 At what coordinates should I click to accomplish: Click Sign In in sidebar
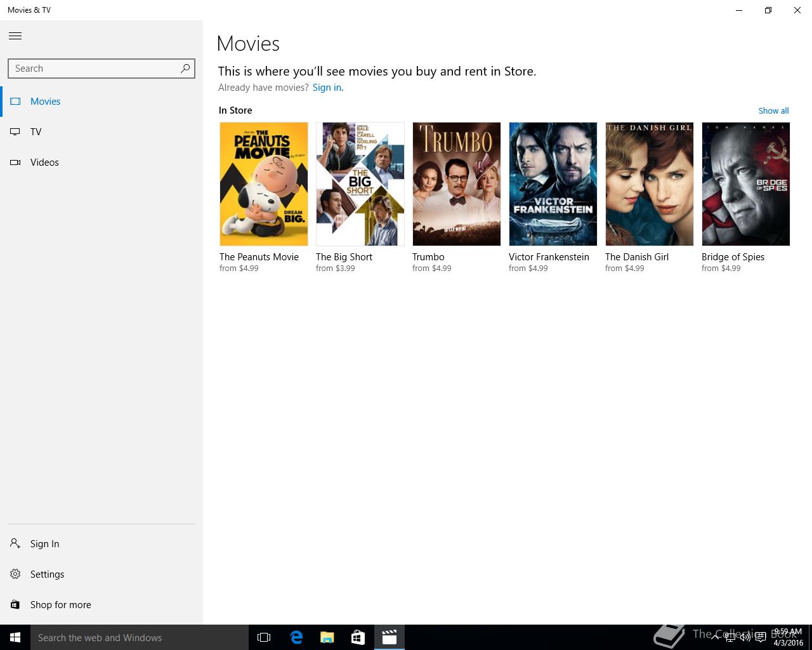(101, 544)
